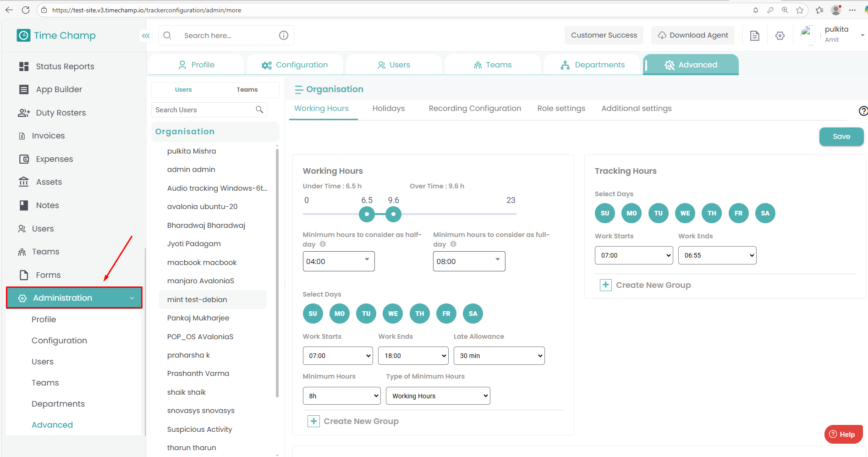Open Late Allowance dropdown
Screen dimensions: 868x457
[499, 356]
